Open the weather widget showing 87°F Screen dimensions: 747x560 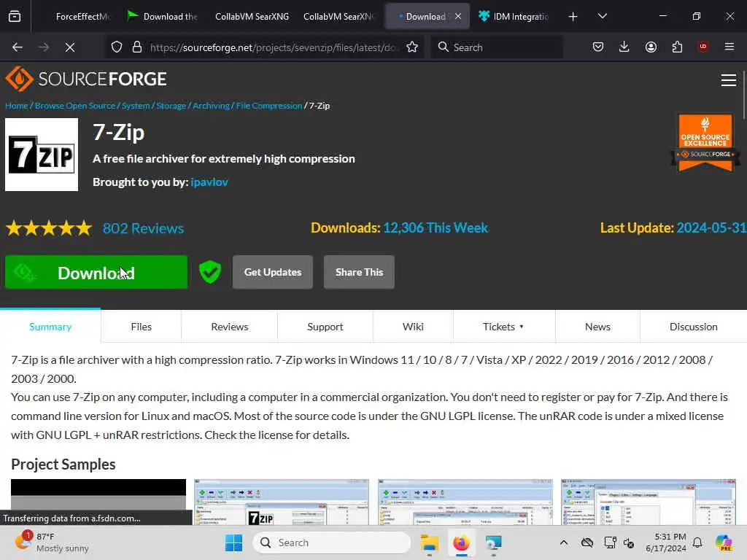click(x=52, y=542)
